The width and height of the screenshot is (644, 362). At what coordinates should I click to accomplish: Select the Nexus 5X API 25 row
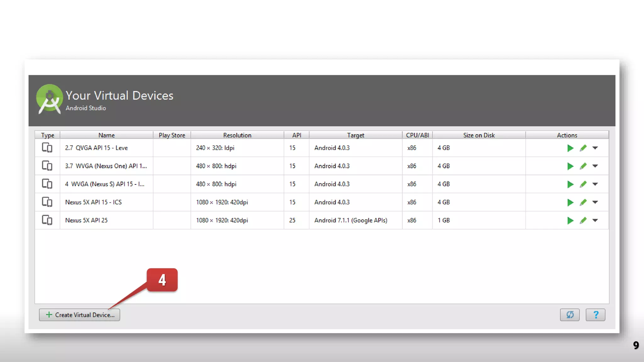tap(86, 221)
